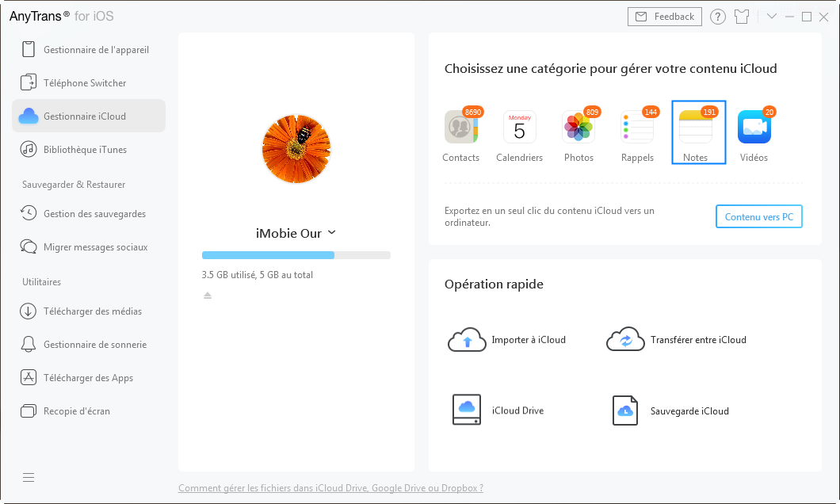Click the Sauvegarde iCloud label
Screen dimensions: 840x504
point(689,410)
